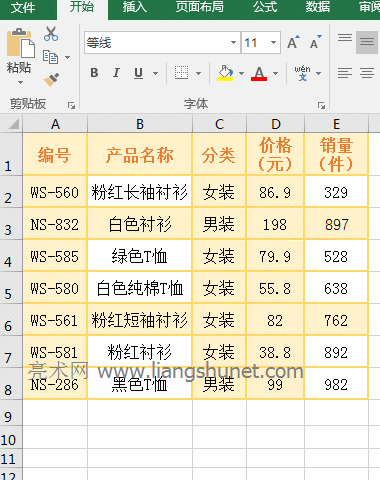Select cell 白色纯棉T恤
This screenshot has width=380, height=480.
tap(140, 287)
